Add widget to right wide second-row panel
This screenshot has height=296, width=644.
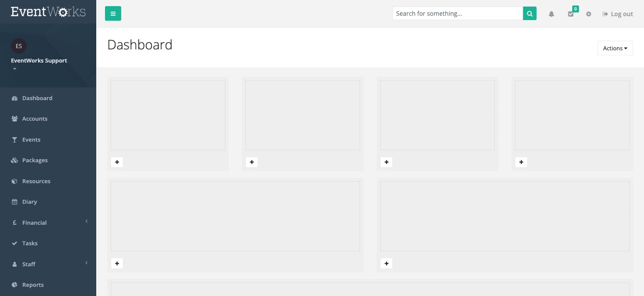coord(386,264)
